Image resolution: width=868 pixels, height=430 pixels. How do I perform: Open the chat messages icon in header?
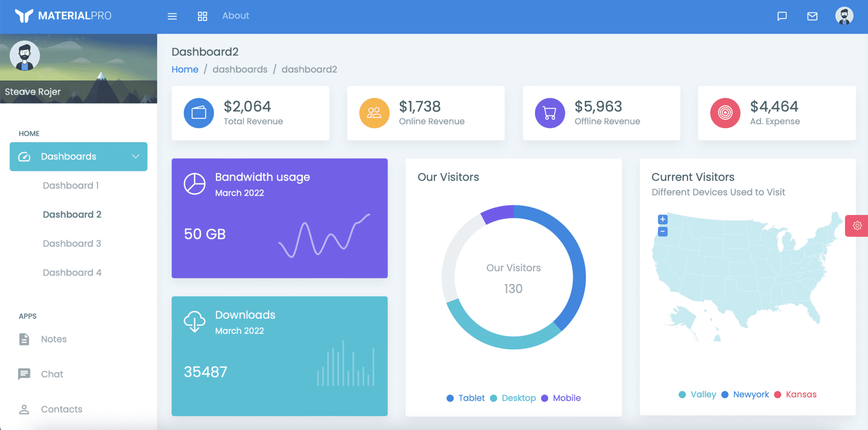click(782, 16)
